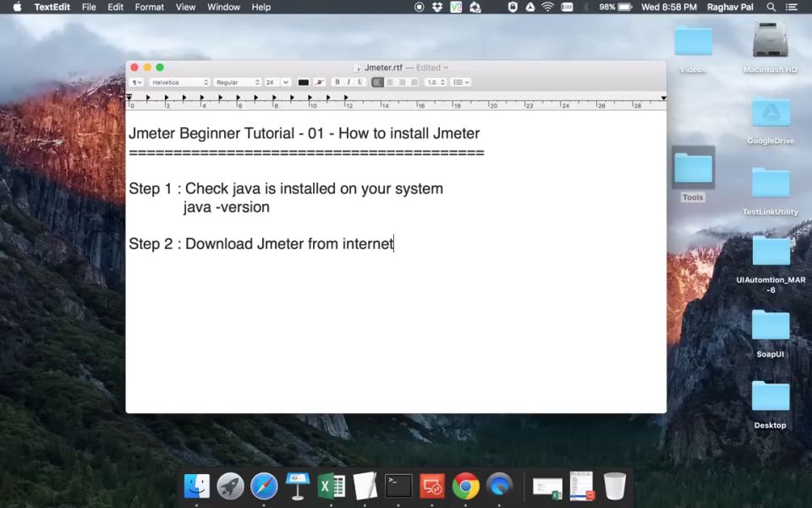Click the font size field showing 24

coord(272,82)
